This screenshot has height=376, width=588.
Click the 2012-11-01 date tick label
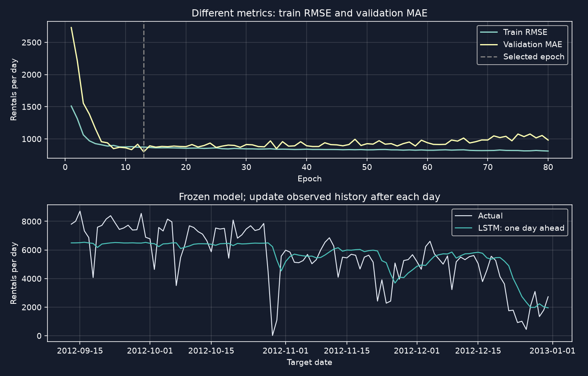(x=286, y=350)
